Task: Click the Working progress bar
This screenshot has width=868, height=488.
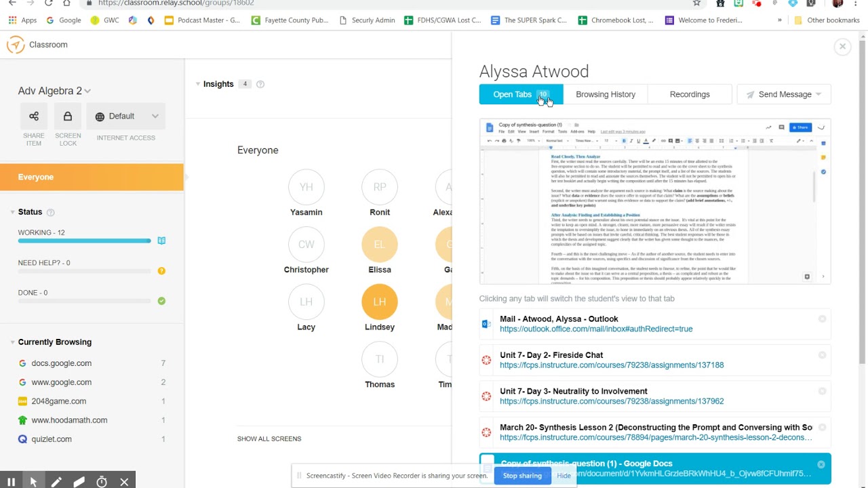Action: pos(84,241)
